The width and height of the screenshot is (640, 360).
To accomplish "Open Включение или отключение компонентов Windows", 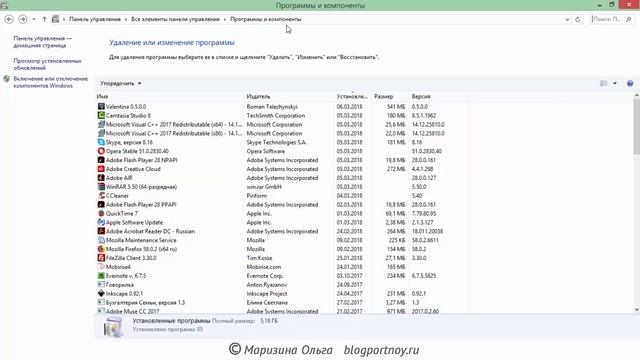I will point(51,82).
